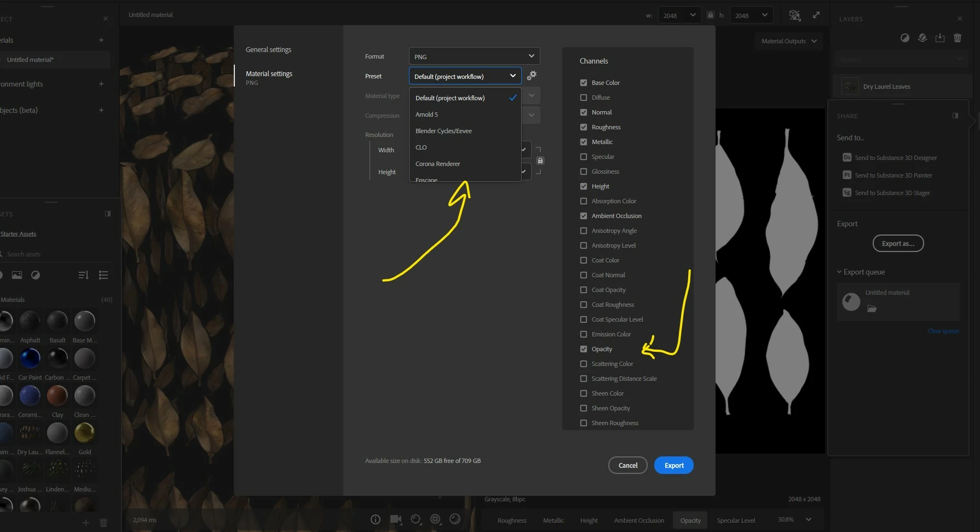Viewport: 980px width, 532px height.
Task: Click the info icon in viewport toolbar
Action: (376, 519)
